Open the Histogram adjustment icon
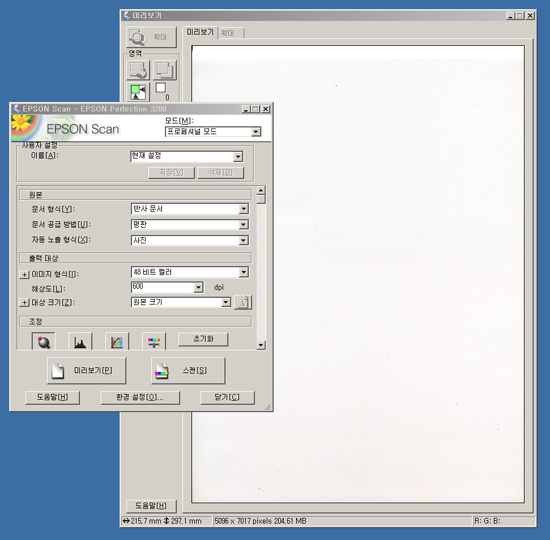 coord(80,341)
